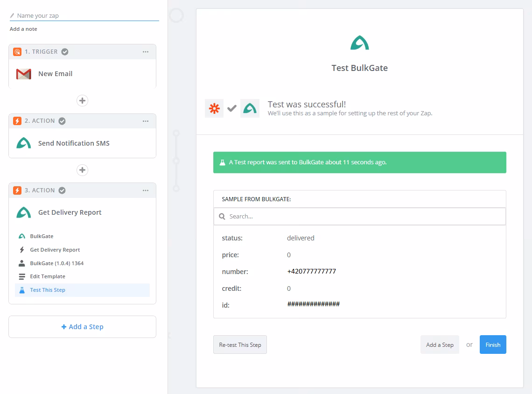
Task: Click the checkmark badge beside 2. ACTION
Action: (62, 121)
